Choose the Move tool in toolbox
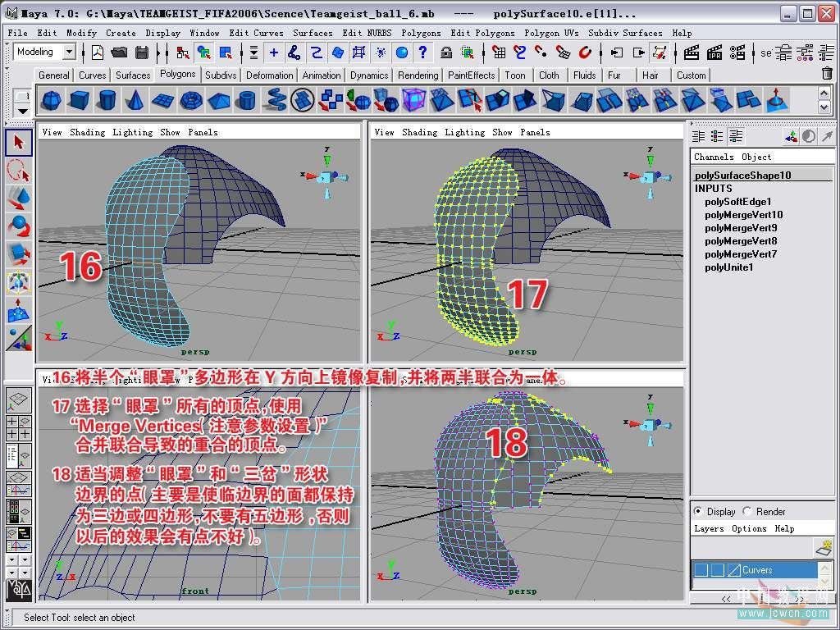This screenshot has width=840, height=630. (x=18, y=199)
